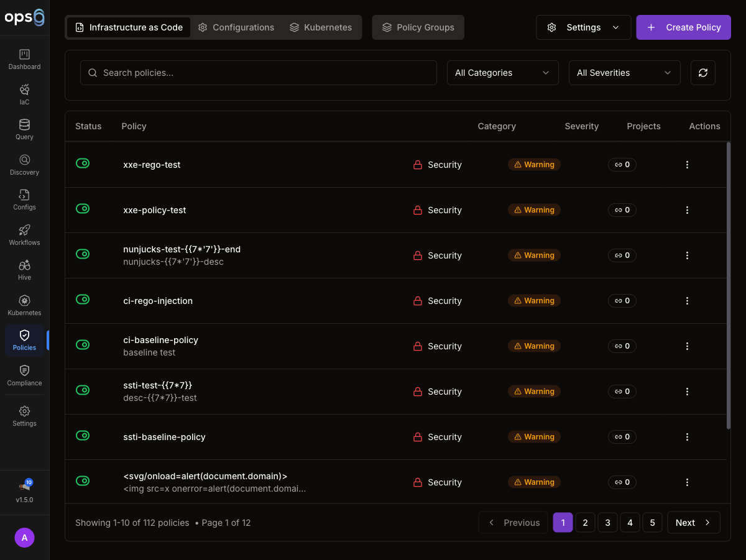This screenshot has height=560, width=746.
Task: Toggle ssti-baseline-policy status switch
Action: (x=83, y=436)
